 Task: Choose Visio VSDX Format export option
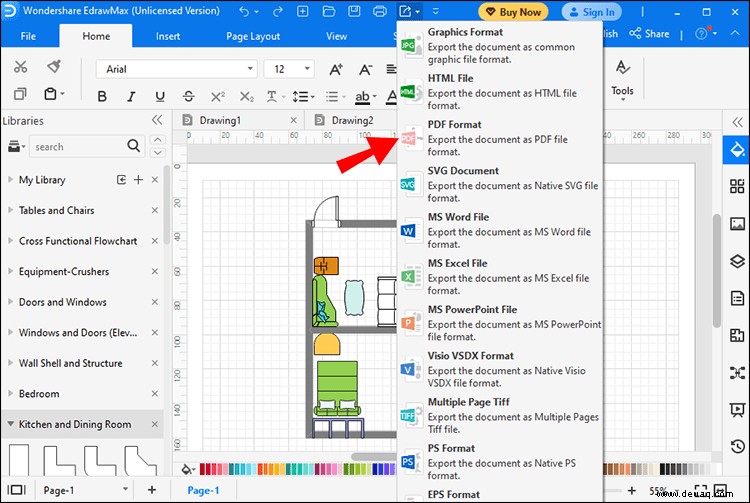499,370
